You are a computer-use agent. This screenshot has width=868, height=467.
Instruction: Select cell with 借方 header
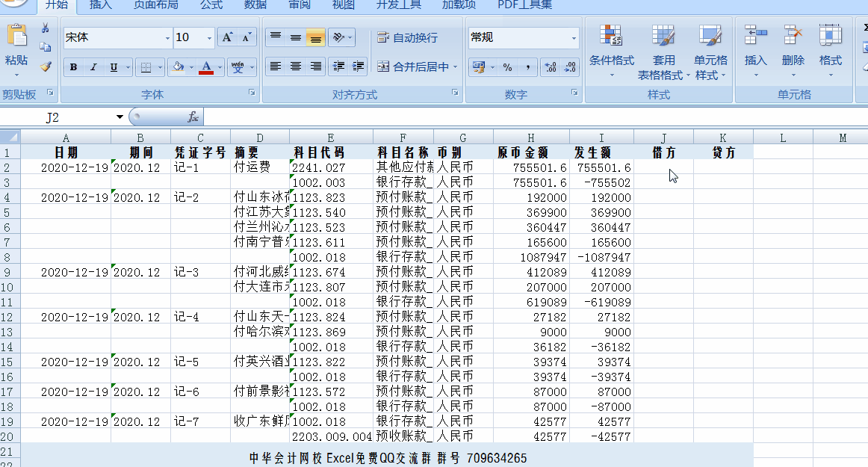(x=663, y=152)
